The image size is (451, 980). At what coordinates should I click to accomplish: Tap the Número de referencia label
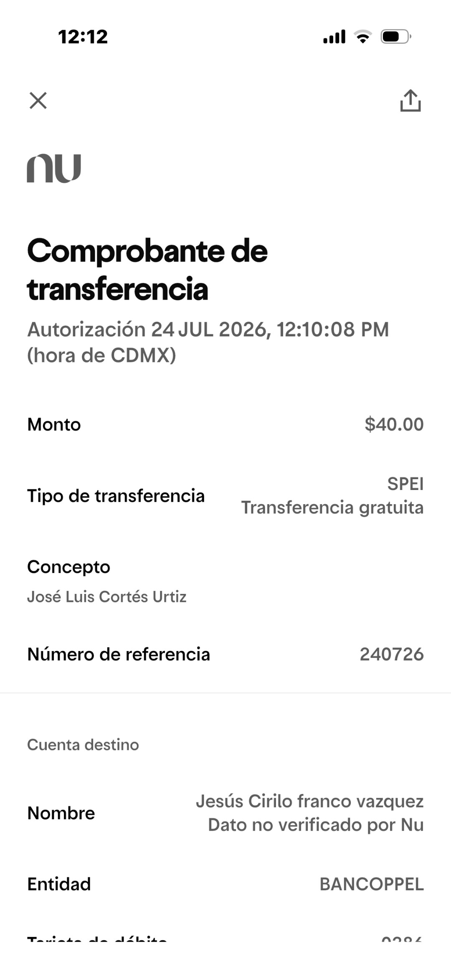click(x=119, y=654)
